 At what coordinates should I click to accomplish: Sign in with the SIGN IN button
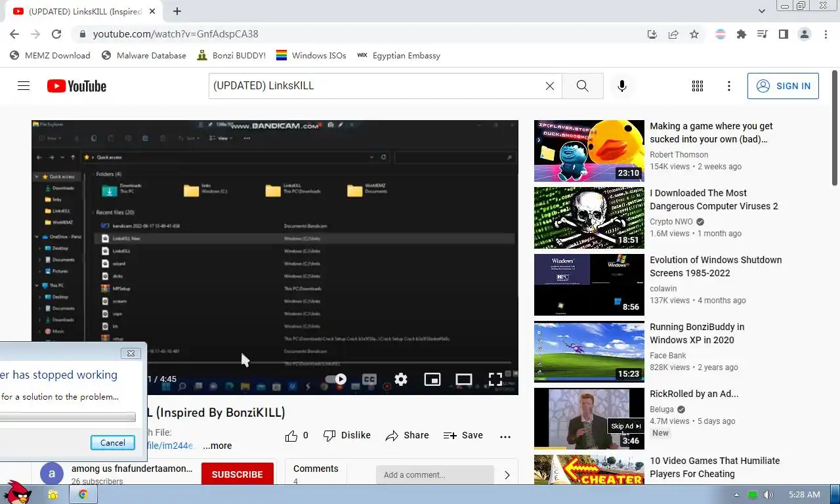[783, 86]
